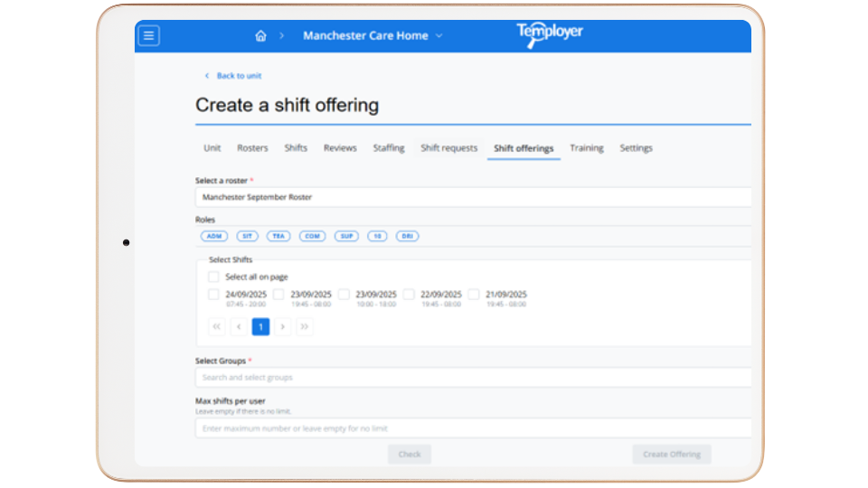Check the 24/09/2025 07:45 - 20:00 shift
Viewport: 868px width, 488px height.
213,295
